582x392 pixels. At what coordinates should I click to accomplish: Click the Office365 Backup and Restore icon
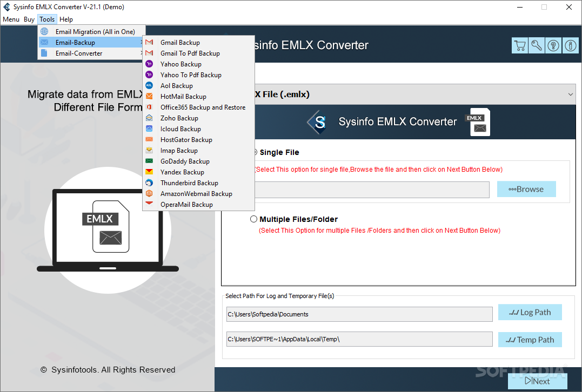point(149,107)
